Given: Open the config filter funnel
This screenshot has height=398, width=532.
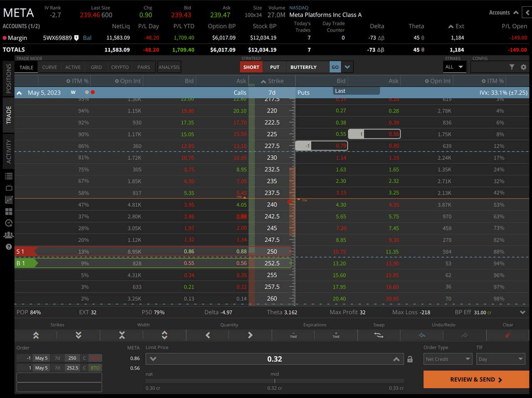Looking at the screenshot, I should coord(512,67).
